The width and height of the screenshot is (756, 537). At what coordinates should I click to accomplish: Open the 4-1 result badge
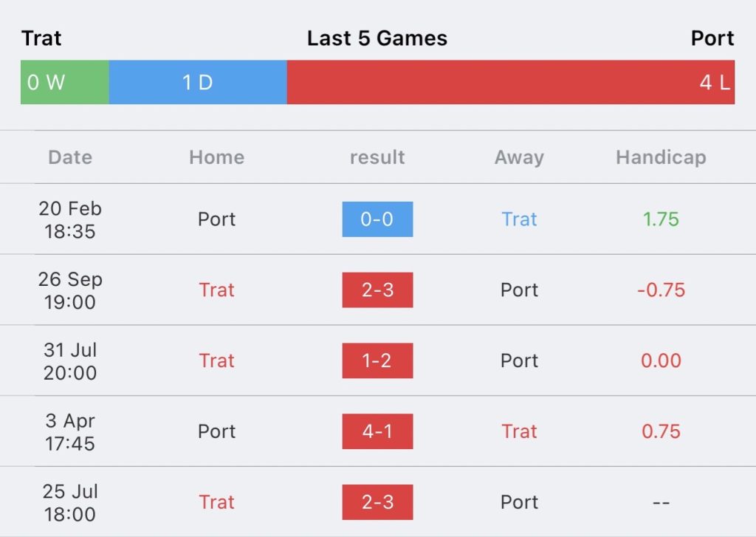point(377,431)
